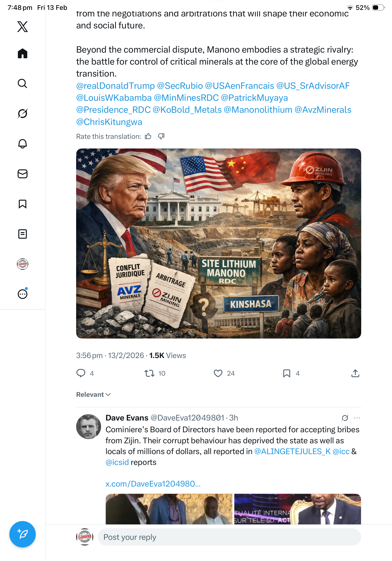Bookmark this post

(287, 373)
